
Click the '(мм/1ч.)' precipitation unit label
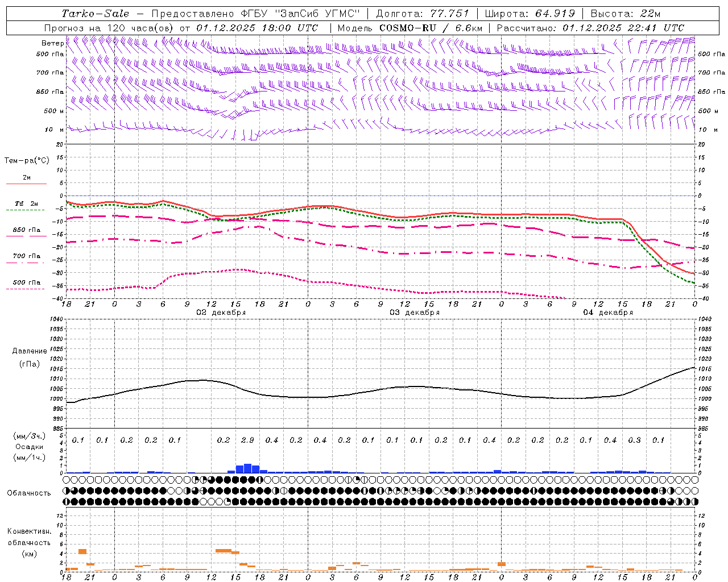point(30,458)
